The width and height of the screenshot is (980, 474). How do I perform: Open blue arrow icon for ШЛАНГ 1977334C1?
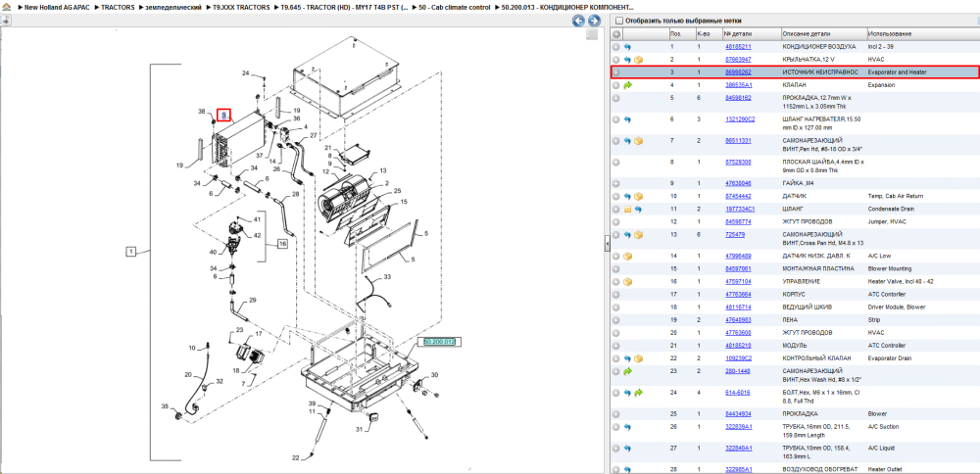tap(638, 210)
